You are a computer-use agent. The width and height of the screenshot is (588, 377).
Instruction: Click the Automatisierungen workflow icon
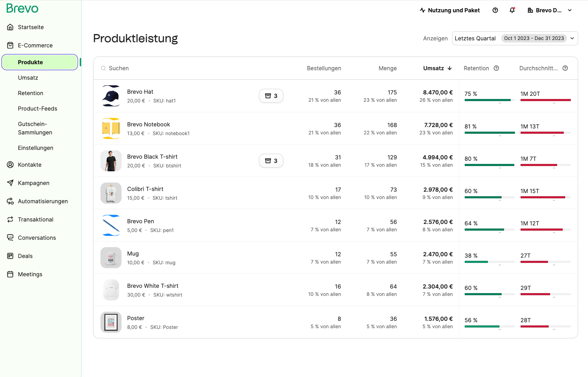coord(11,201)
